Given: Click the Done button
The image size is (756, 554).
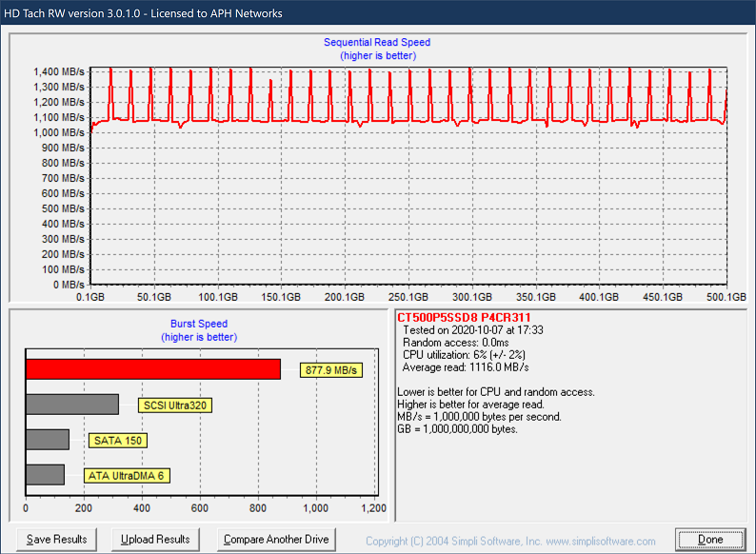Looking at the screenshot, I should pos(709,539).
